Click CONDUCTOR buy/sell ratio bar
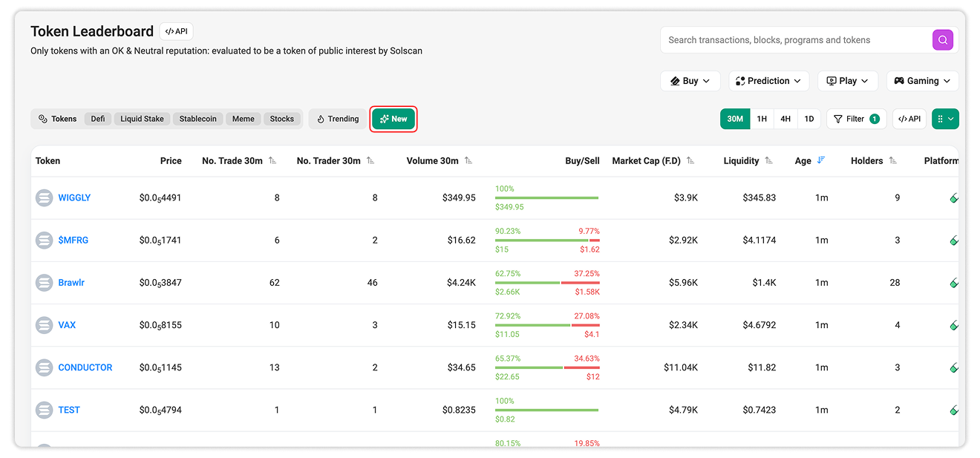Viewport: 980px width, 458px height. point(547,367)
